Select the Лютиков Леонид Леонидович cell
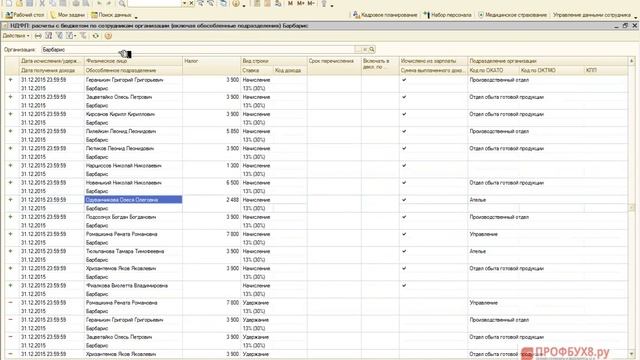 pos(133,149)
